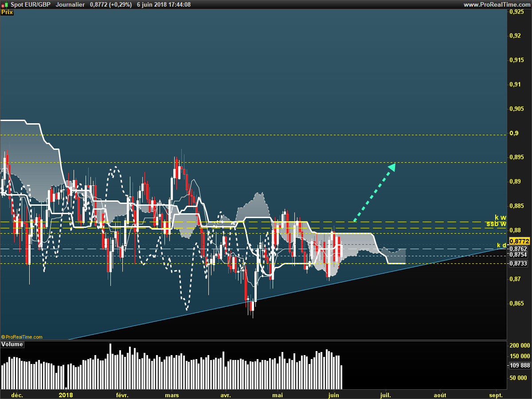Click the "k w" level label
The width and height of the screenshot is (532, 399).
tap(500, 218)
